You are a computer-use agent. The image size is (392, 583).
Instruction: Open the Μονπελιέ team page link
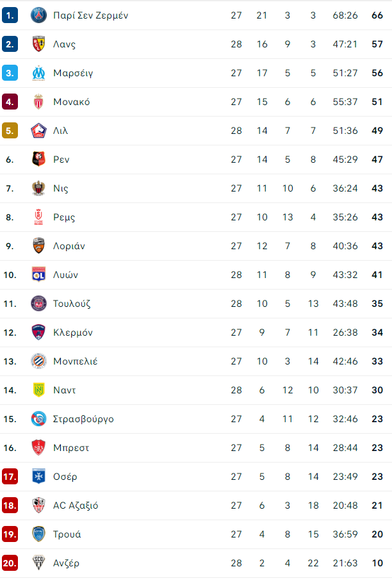coord(76,361)
